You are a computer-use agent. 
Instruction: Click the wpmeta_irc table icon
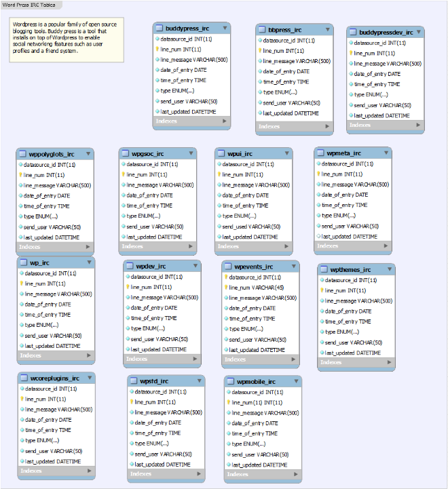click(x=320, y=153)
